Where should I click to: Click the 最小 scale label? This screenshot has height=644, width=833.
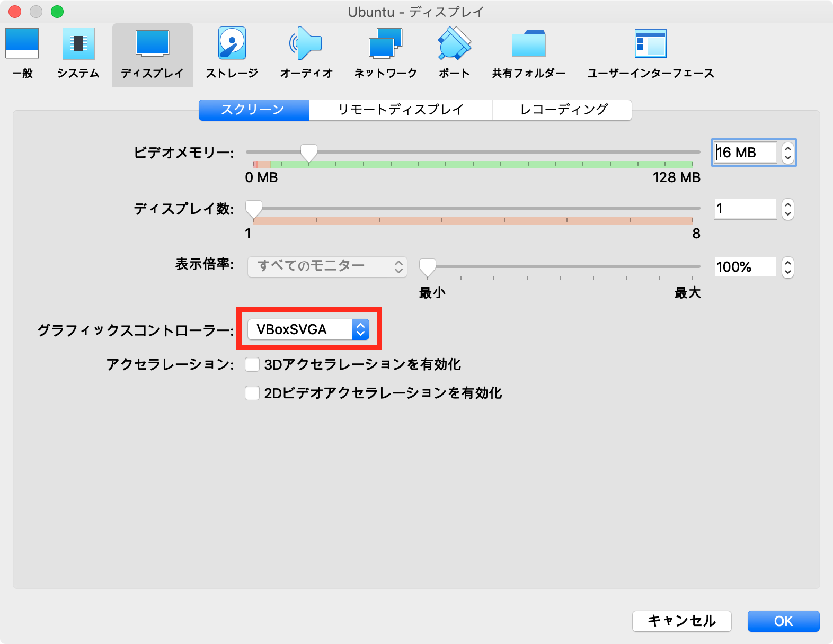432,292
